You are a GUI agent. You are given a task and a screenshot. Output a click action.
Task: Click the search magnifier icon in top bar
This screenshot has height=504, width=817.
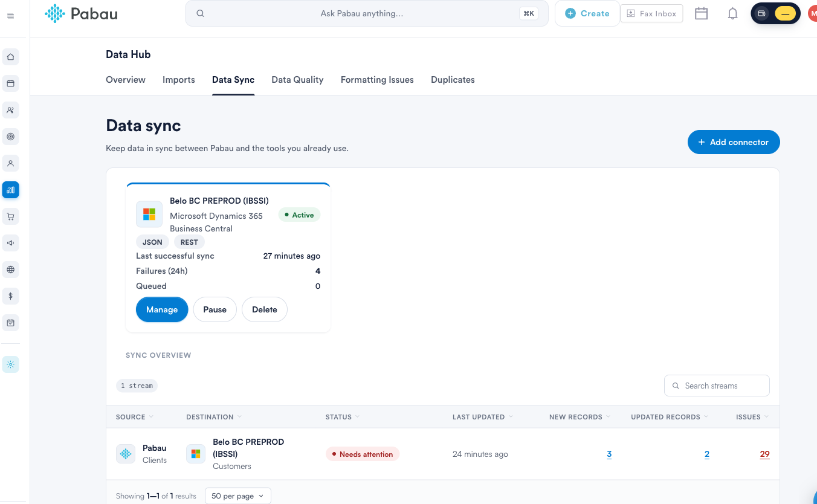tap(201, 13)
